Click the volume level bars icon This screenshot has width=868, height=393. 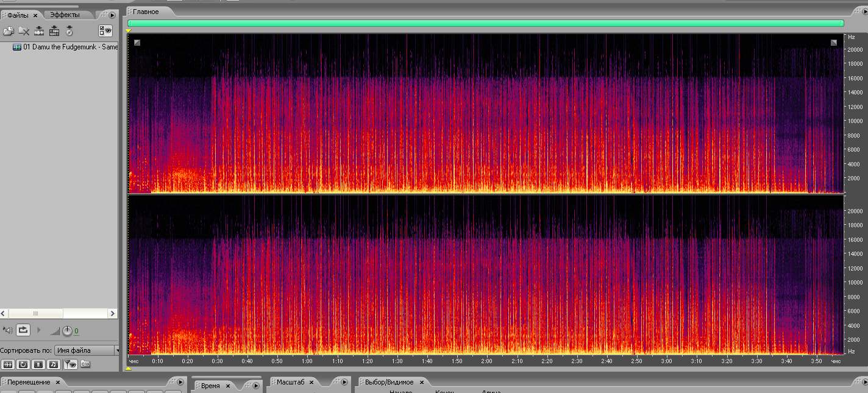(55, 331)
